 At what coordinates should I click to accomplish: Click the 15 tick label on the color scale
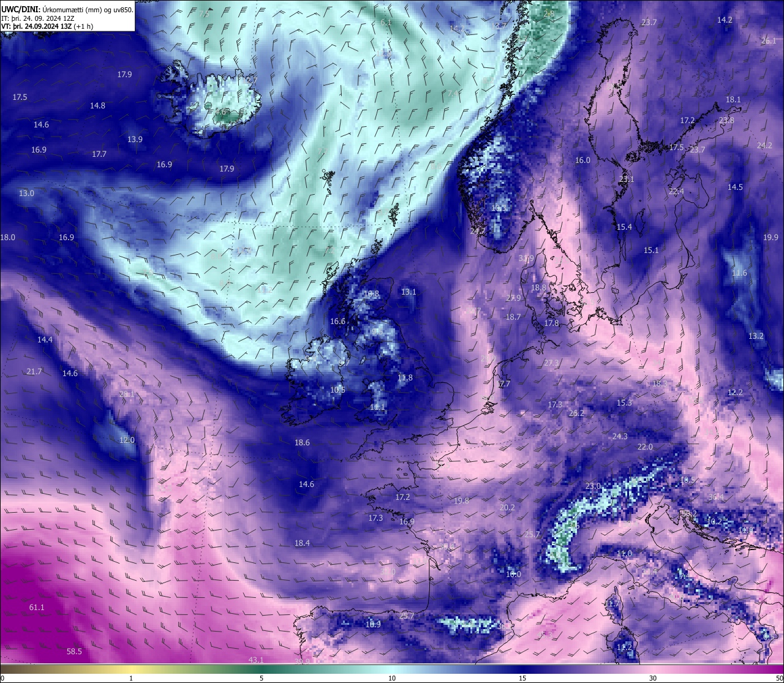tap(522, 678)
